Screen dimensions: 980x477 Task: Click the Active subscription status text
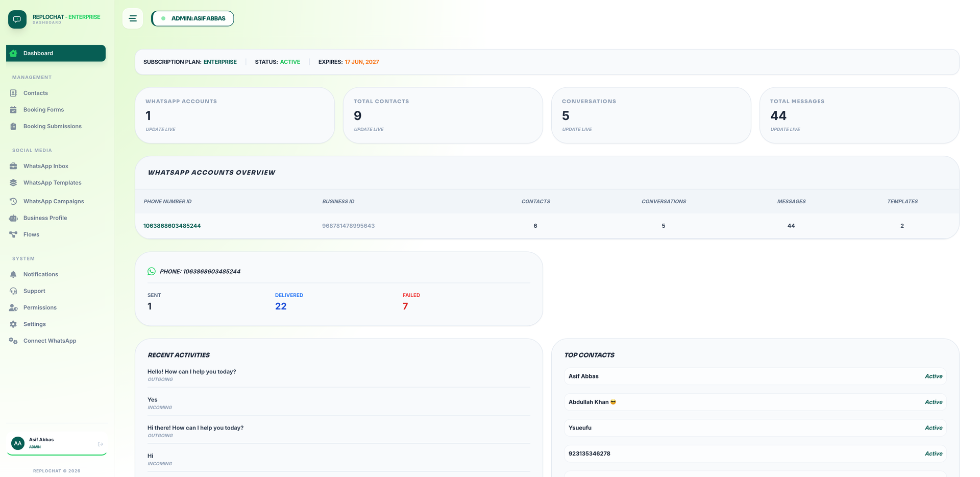(290, 62)
